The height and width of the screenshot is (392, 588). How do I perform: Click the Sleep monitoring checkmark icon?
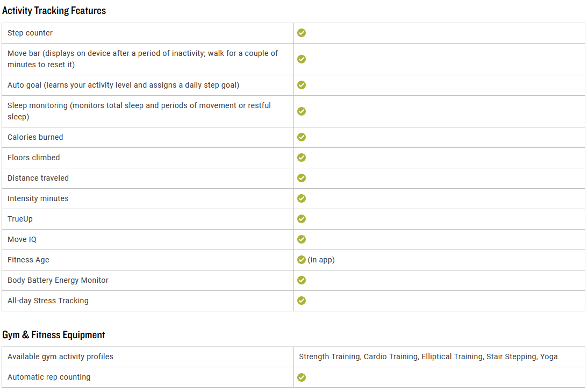tap(302, 111)
